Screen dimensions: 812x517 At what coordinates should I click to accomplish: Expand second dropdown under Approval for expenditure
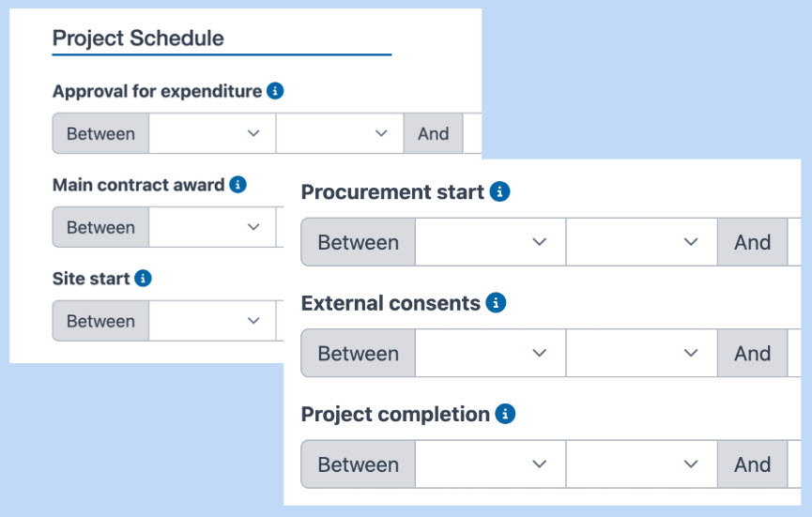pos(340,134)
